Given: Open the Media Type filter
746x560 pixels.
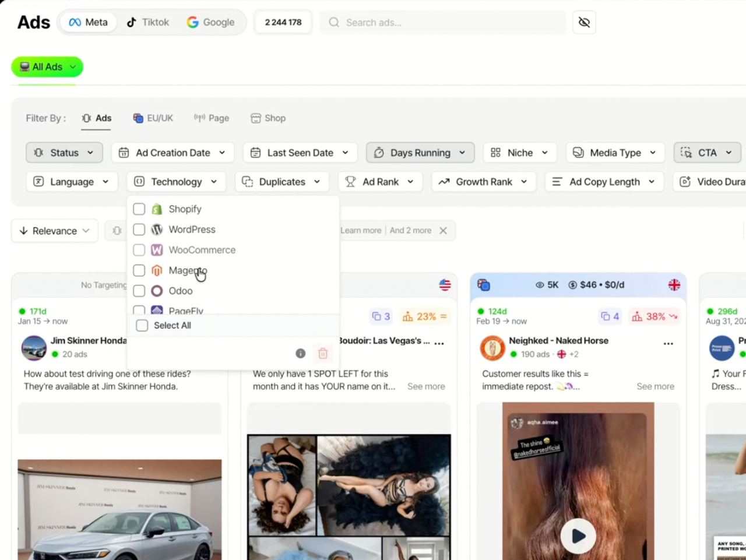Looking at the screenshot, I should [x=615, y=153].
